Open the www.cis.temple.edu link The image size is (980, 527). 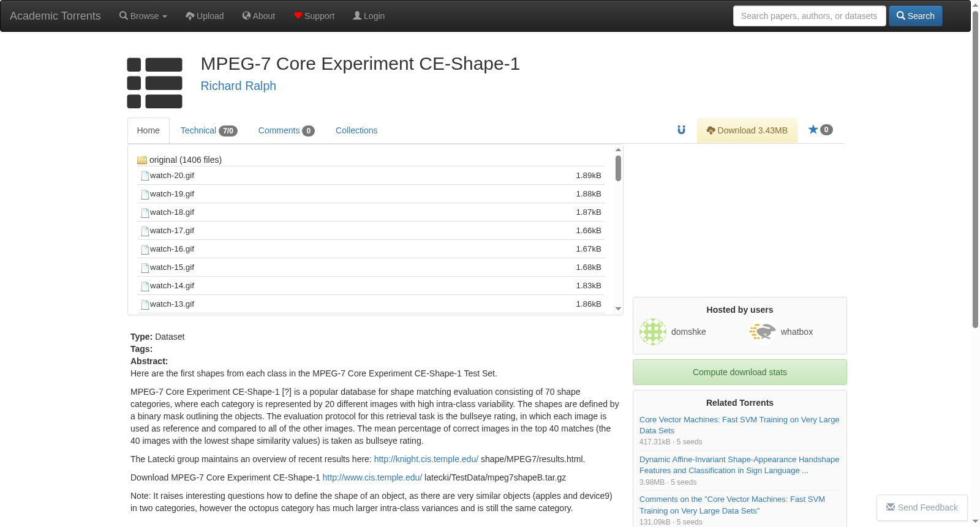372,477
